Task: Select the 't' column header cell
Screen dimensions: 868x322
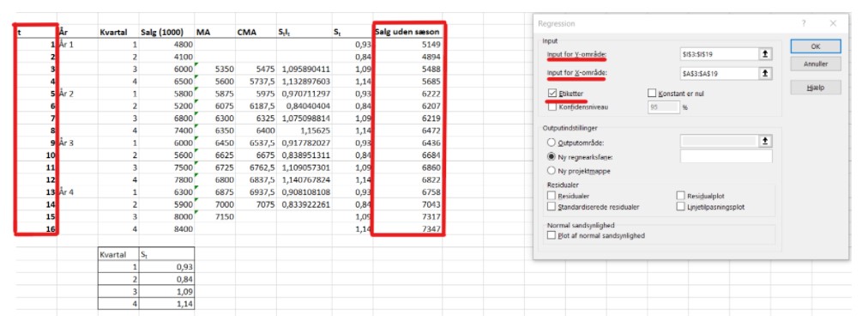Action: 36,32
